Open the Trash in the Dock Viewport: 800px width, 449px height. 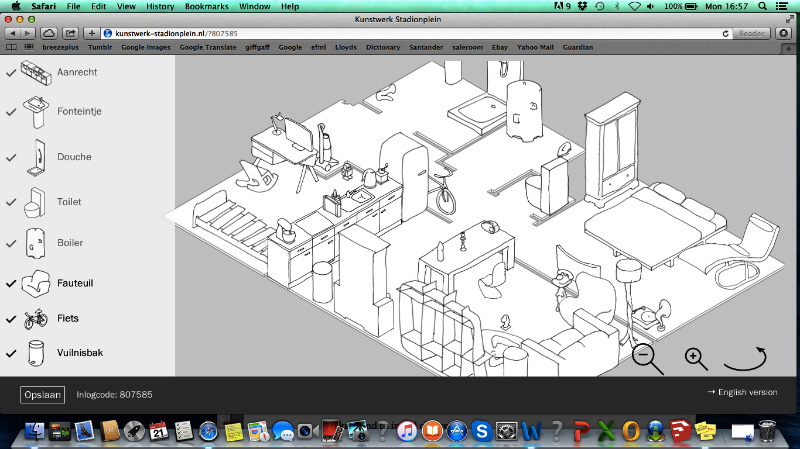click(767, 431)
